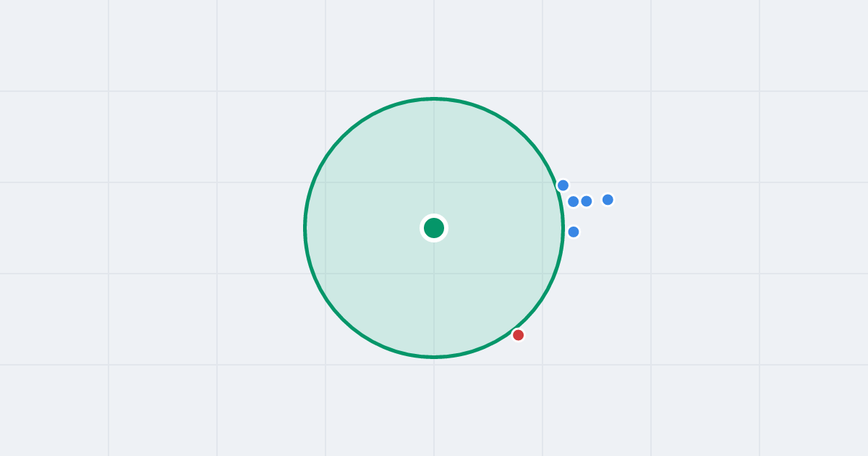The image size is (868, 456).
Task: Click the shaded area between center and blue markers
Action: (506, 217)
